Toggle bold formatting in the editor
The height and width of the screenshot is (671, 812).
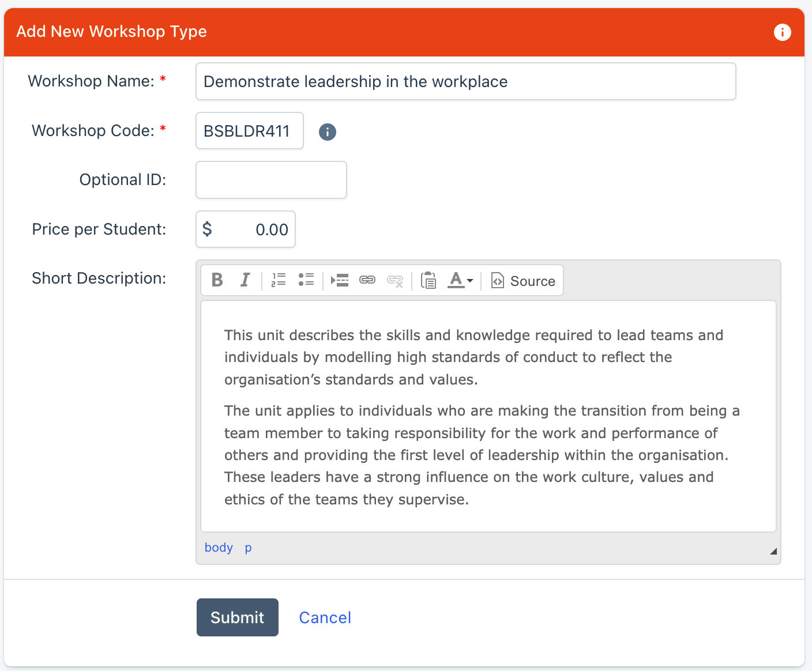(x=217, y=280)
